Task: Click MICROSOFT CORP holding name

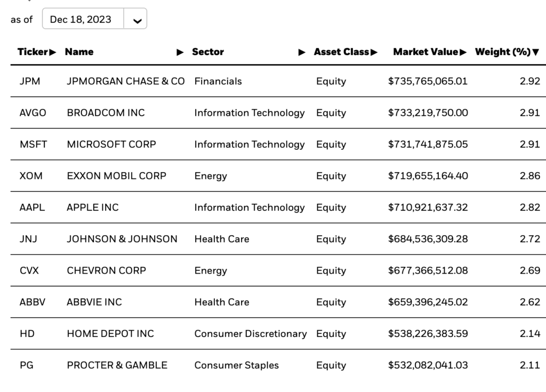Action: point(111,145)
